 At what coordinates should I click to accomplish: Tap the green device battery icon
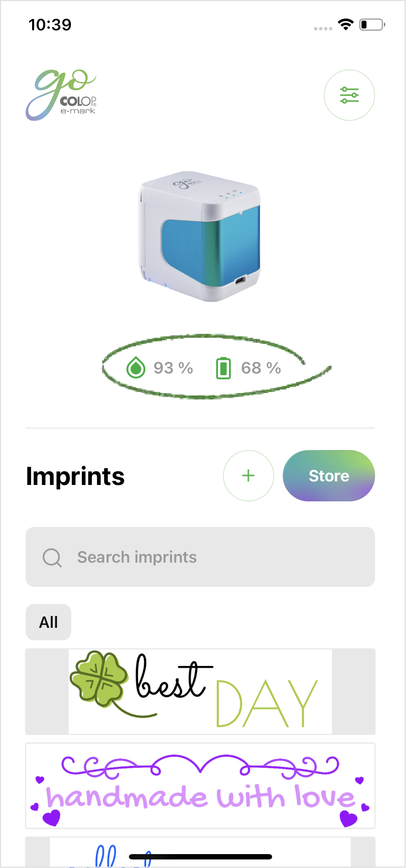(x=223, y=368)
